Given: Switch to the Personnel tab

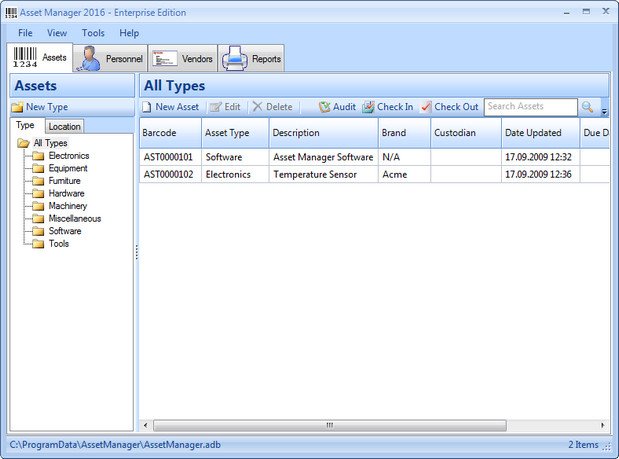Looking at the screenshot, I should [x=110, y=59].
